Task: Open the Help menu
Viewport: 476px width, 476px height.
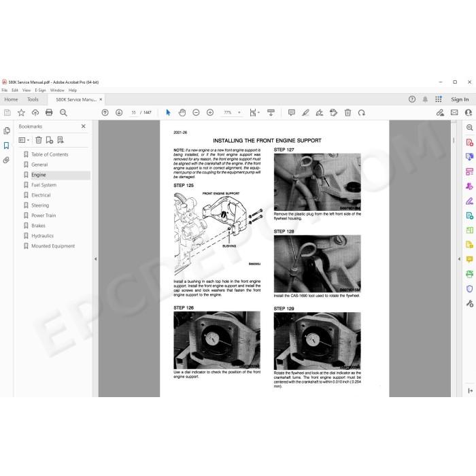Action: tap(73, 90)
